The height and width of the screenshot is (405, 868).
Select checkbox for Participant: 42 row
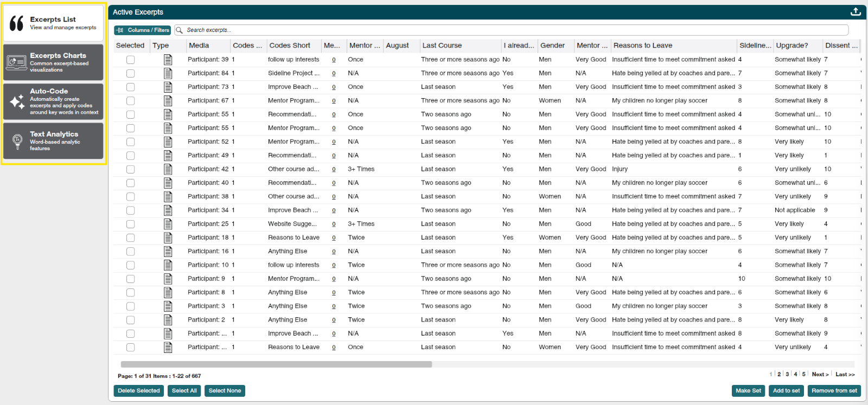131,169
